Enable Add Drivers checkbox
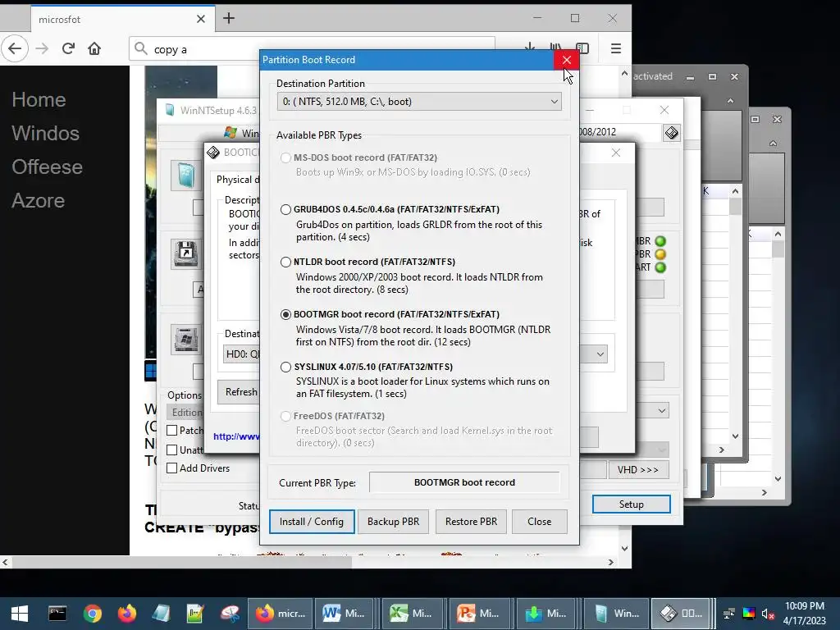The height and width of the screenshot is (630, 840). 172,468
